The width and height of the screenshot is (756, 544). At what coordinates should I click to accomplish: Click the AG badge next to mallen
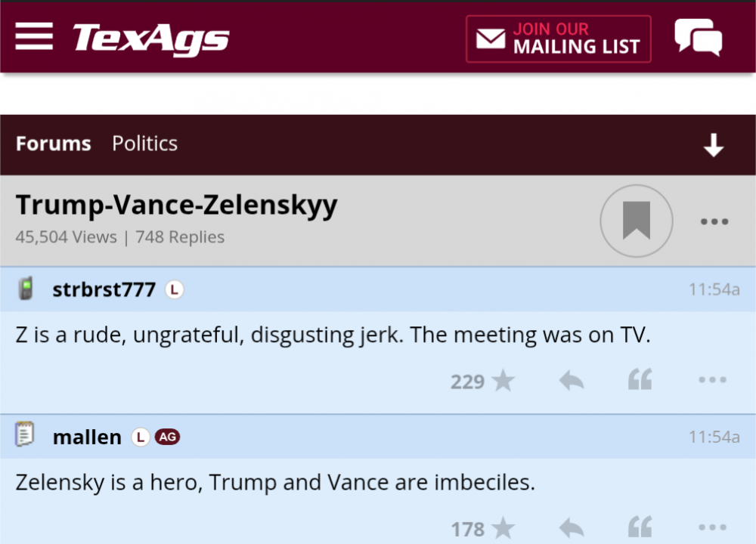pyautogui.click(x=167, y=437)
